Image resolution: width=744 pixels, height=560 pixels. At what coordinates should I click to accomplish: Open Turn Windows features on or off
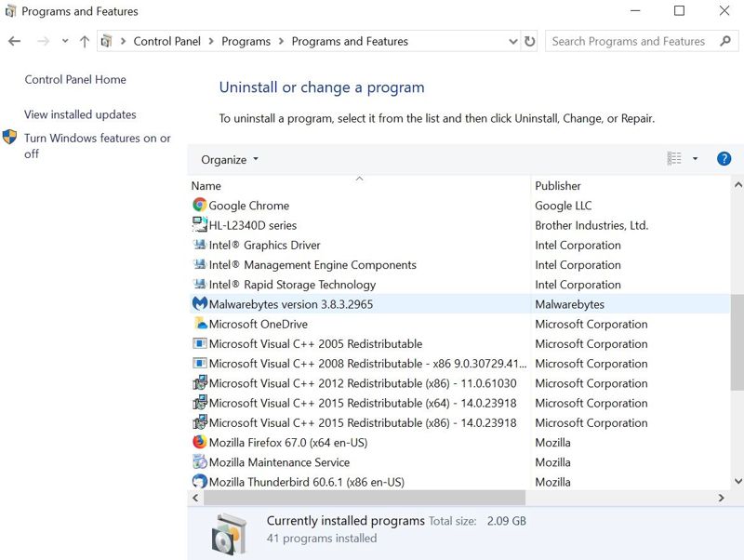tap(98, 146)
